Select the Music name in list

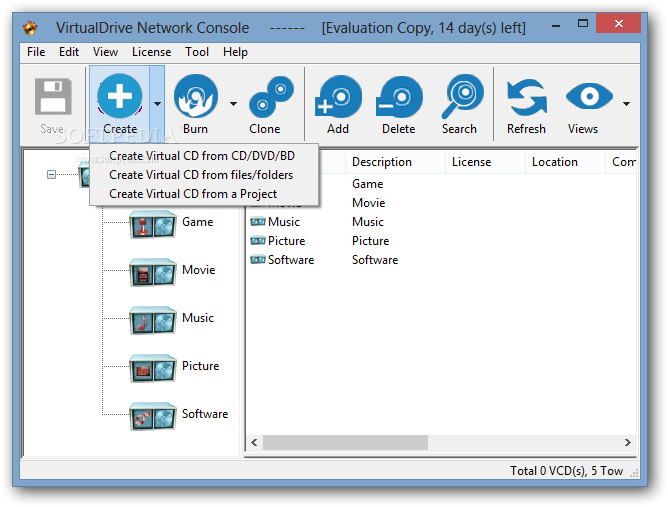[284, 222]
